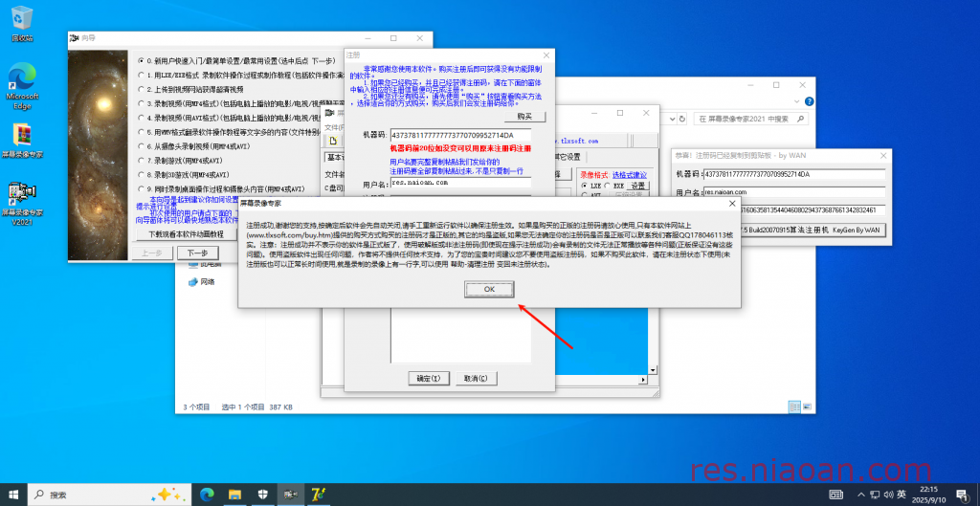980x506 pixels.
Task: Close the 屏幕录像专家 message dialog
Action: (x=732, y=204)
